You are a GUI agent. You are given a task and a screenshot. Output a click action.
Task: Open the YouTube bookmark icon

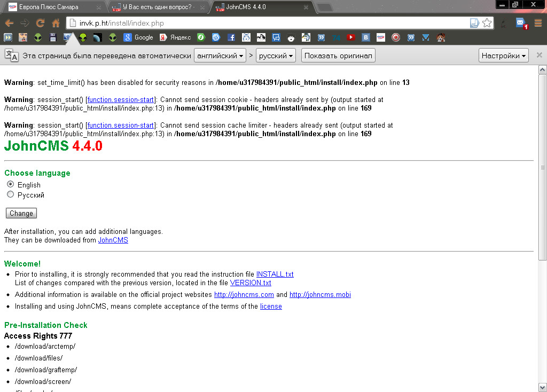click(351, 37)
